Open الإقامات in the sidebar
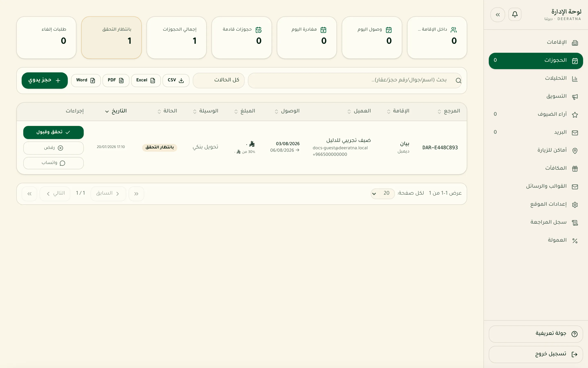Screen dimensions: 588x368 click(536, 43)
